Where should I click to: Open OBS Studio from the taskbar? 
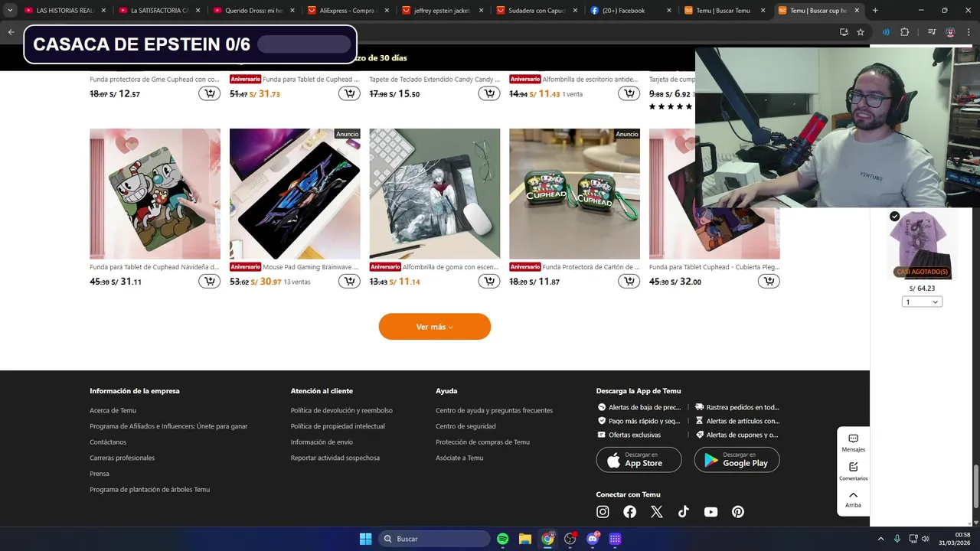point(570,539)
